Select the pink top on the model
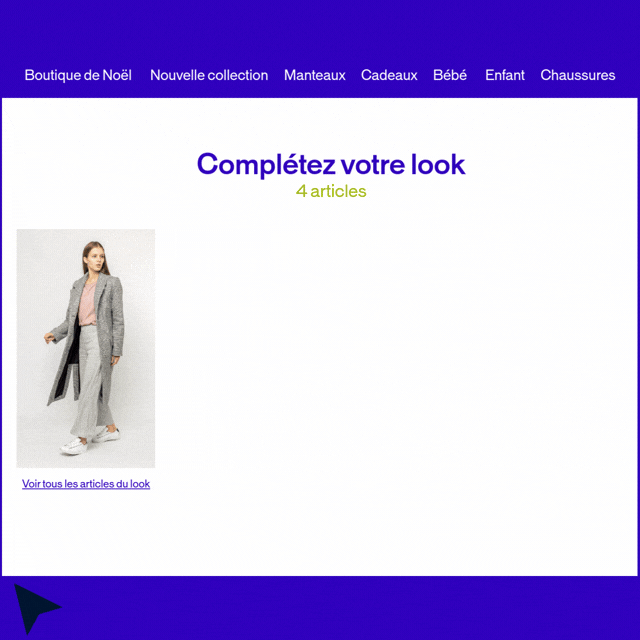Viewport: 640px width, 640px height. pos(88,304)
